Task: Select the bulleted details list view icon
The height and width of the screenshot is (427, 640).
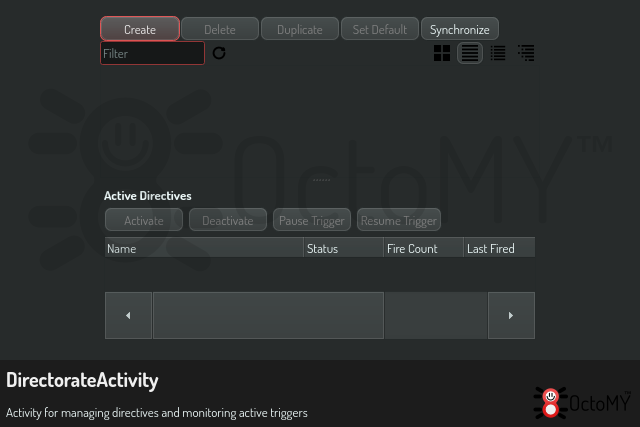Action: coord(498,53)
